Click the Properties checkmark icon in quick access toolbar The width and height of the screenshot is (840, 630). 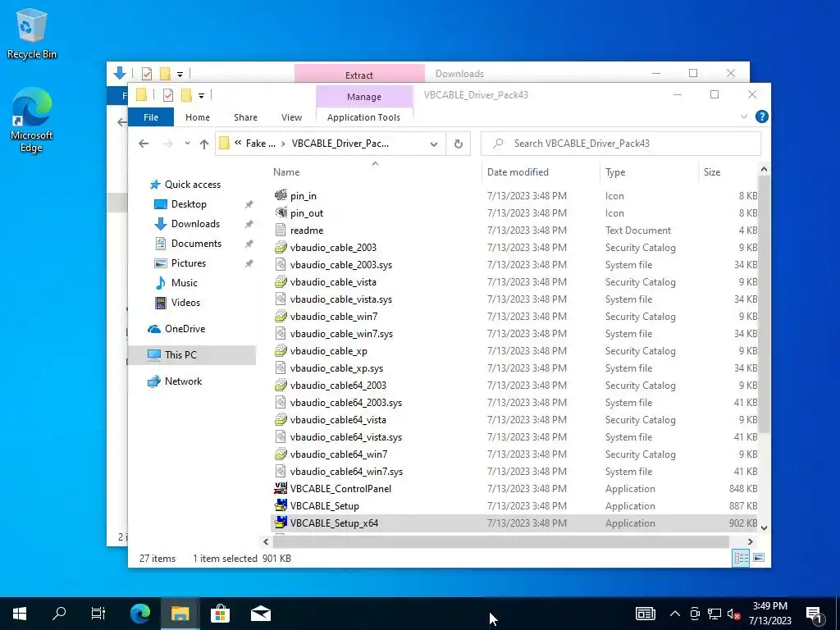(168, 95)
